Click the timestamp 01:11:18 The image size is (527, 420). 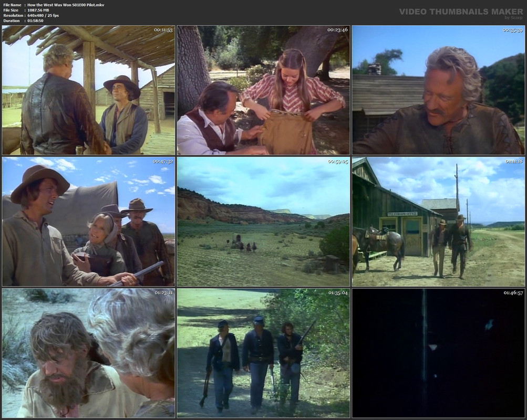(513, 162)
